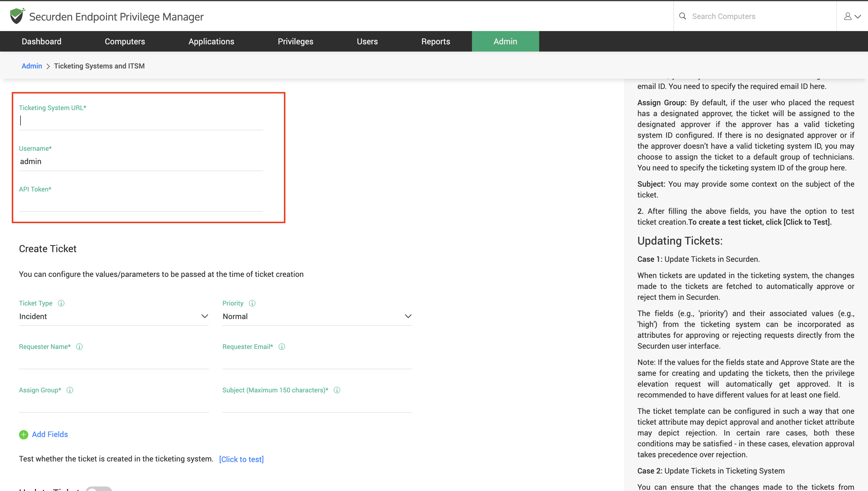Click breadcrumb text Ticketing Systems and ITSM
868x491 pixels.
(99, 66)
